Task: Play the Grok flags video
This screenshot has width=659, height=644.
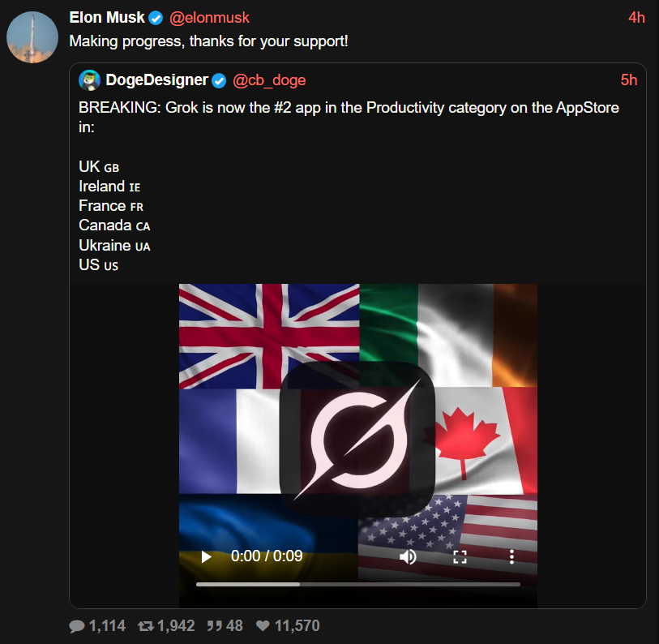Action: pyautogui.click(x=207, y=556)
